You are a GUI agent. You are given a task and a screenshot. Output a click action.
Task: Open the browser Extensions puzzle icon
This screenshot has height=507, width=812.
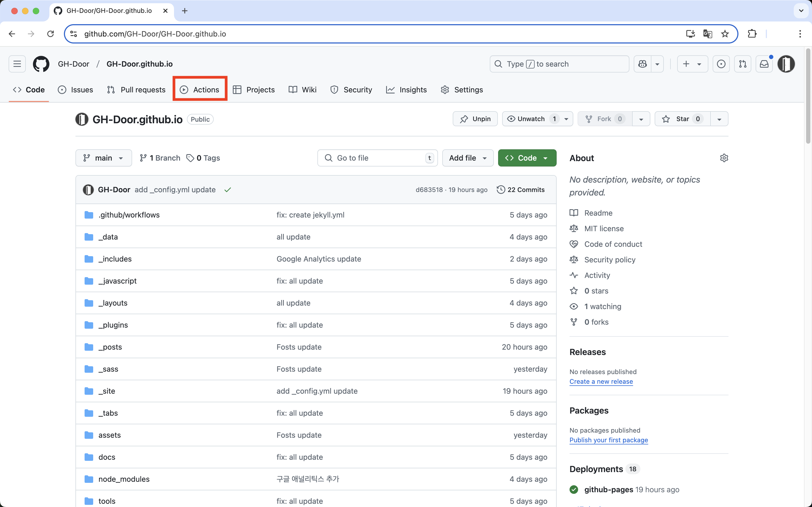click(x=752, y=34)
